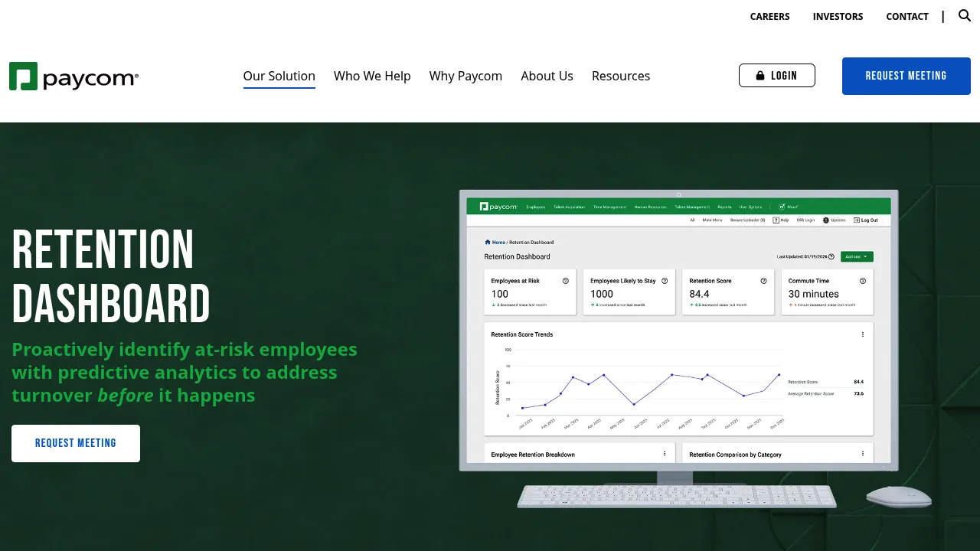
Task: Click help icon on Employees at Risk card
Action: coord(565,281)
